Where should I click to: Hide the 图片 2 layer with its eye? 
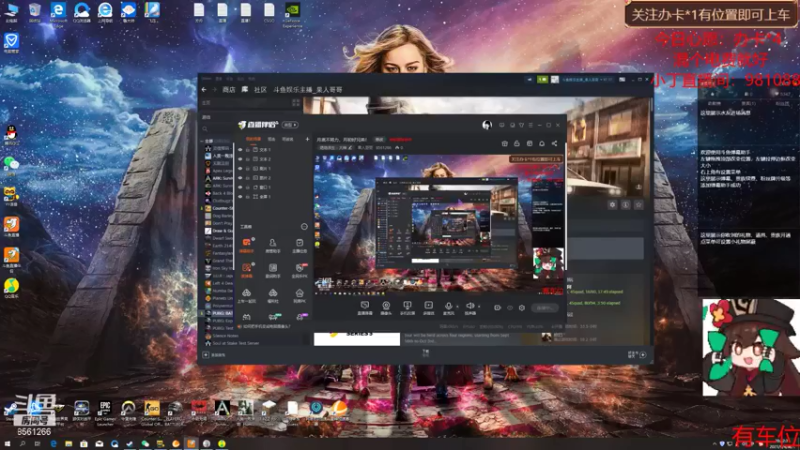(240, 178)
